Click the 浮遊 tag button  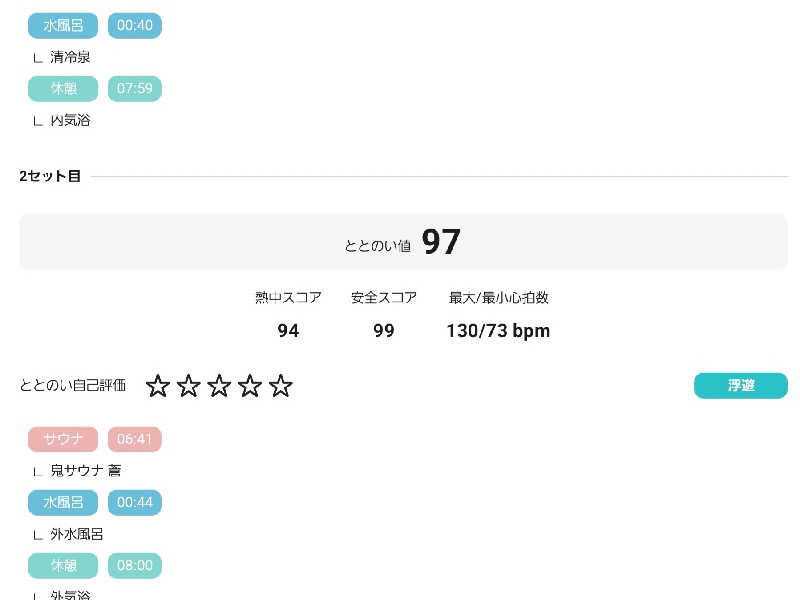pos(740,386)
